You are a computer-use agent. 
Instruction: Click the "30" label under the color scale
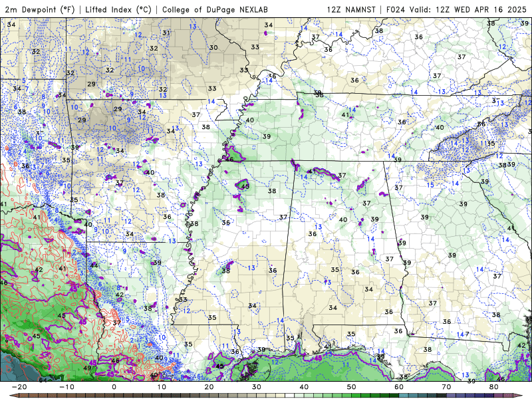(x=257, y=387)
